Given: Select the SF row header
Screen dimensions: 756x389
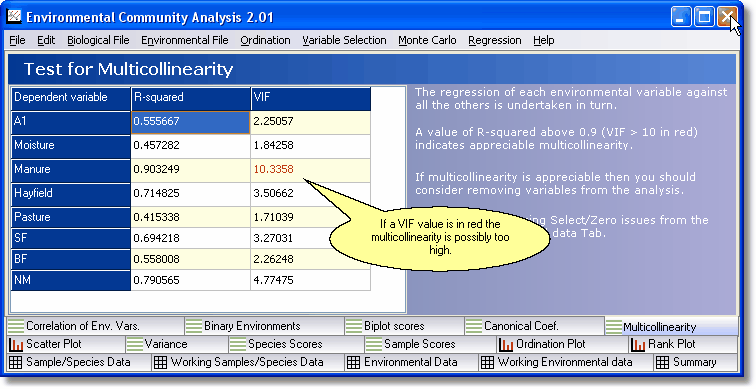Looking at the screenshot, I should tap(71, 239).
